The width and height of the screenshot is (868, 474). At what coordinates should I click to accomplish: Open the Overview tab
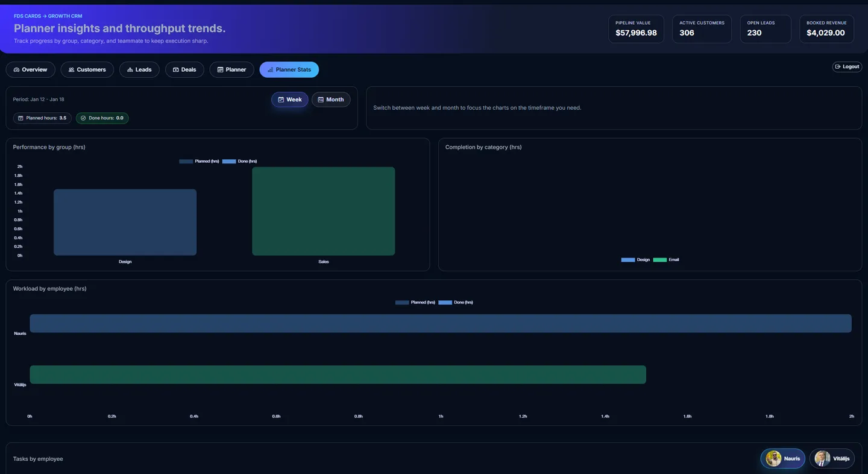[x=31, y=69]
